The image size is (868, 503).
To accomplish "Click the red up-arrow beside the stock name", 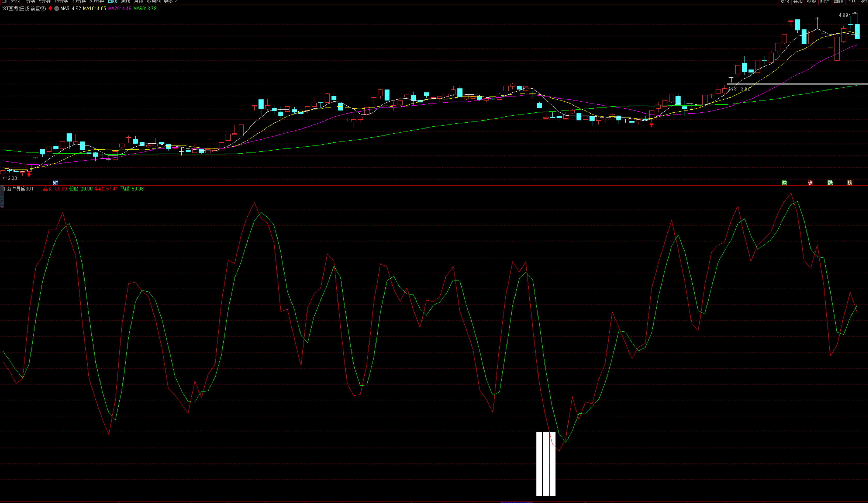I will (50, 9).
